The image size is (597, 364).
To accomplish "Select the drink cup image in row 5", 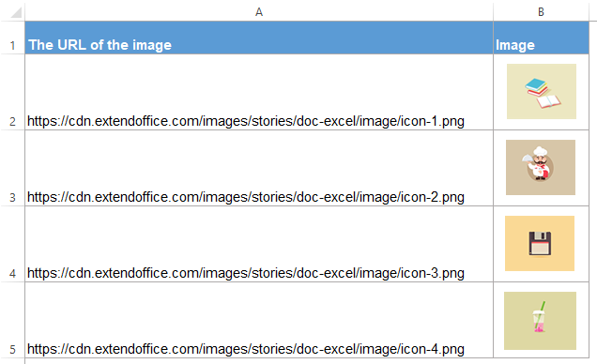I will pyautogui.click(x=540, y=321).
